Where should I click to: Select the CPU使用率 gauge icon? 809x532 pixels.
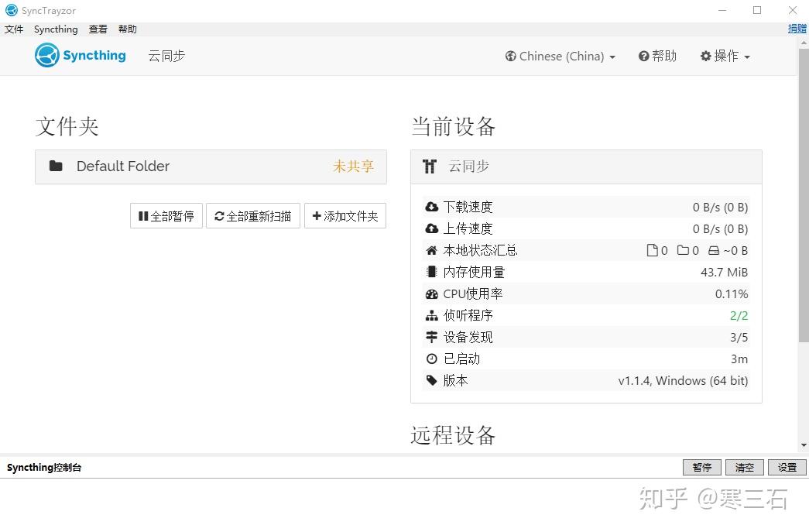tap(431, 293)
